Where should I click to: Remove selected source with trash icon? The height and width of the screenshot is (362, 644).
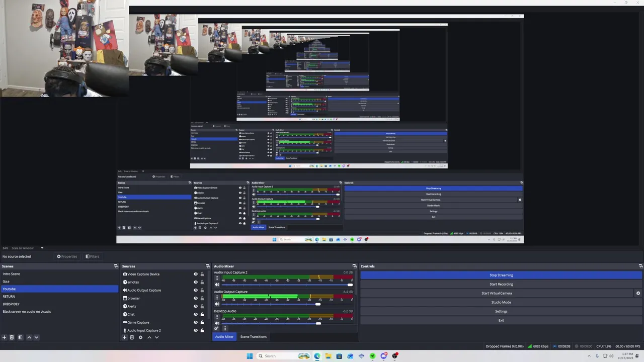click(x=132, y=337)
